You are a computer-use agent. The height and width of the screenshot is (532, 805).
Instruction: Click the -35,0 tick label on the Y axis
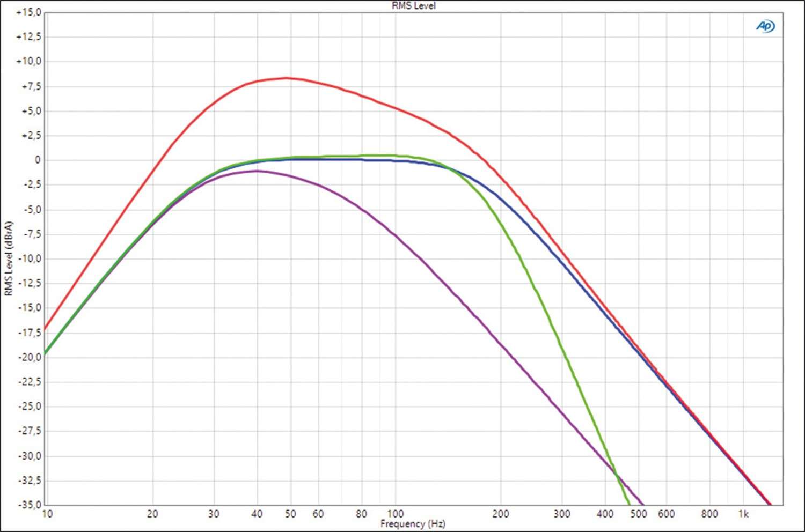[28, 505]
